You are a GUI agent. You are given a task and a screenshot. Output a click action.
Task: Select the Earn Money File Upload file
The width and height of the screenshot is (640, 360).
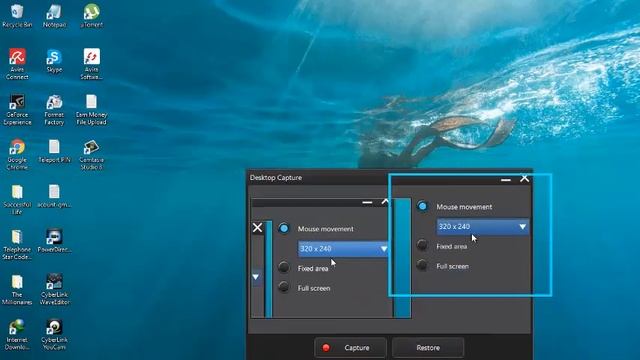(91, 109)
